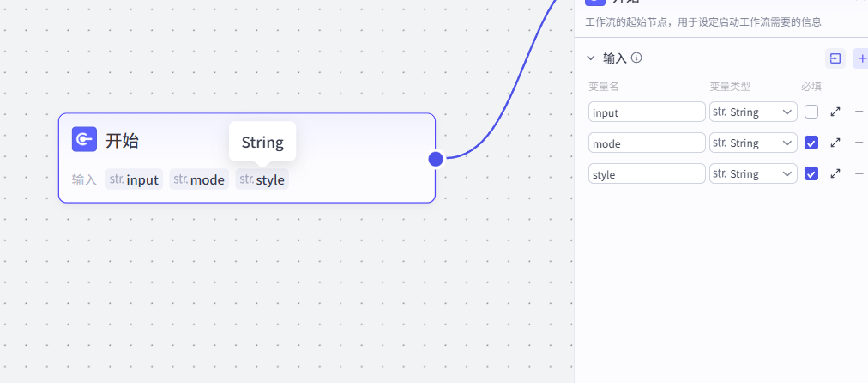Open type dropdown for input variable

(x=753, y=112)
